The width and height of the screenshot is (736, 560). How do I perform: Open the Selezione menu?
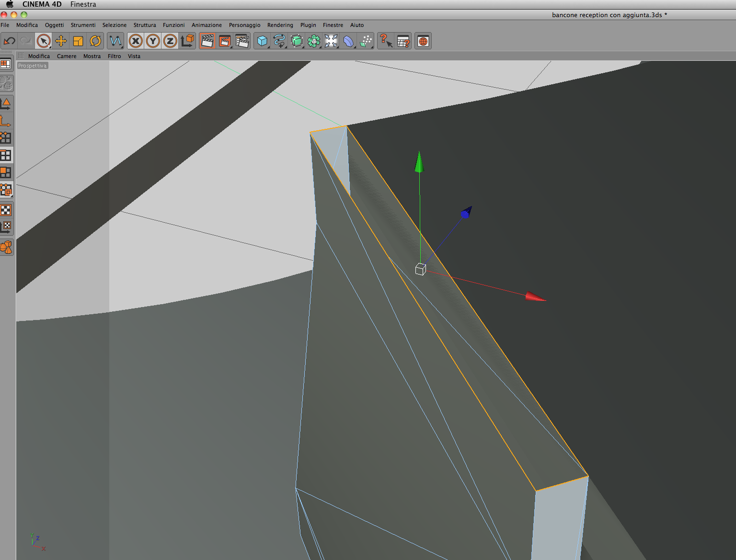[114, 25]
